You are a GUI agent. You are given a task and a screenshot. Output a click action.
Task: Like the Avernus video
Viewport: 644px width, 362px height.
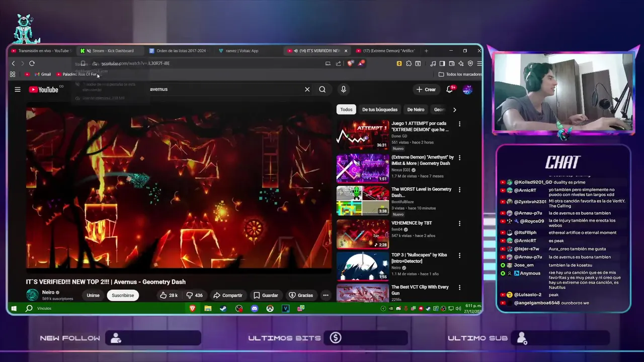169,295
